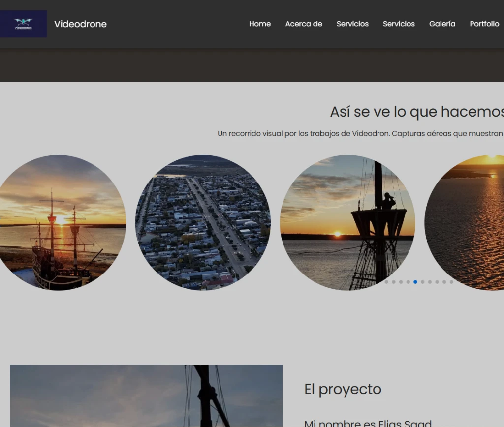Open Servicios item beside Galería
This screenshot has height=427, width=504.
399,24
